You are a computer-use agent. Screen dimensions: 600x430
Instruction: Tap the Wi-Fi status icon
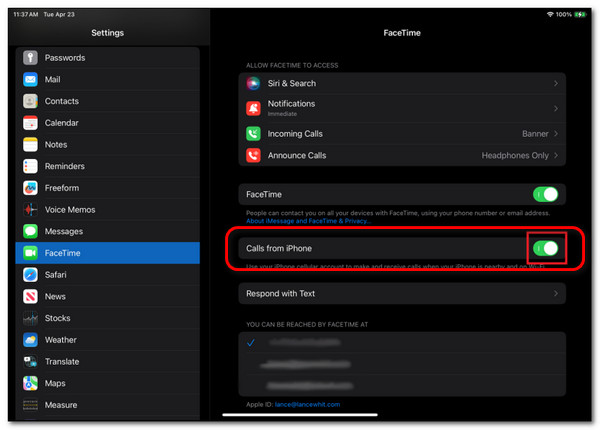(x=550, y=15)
